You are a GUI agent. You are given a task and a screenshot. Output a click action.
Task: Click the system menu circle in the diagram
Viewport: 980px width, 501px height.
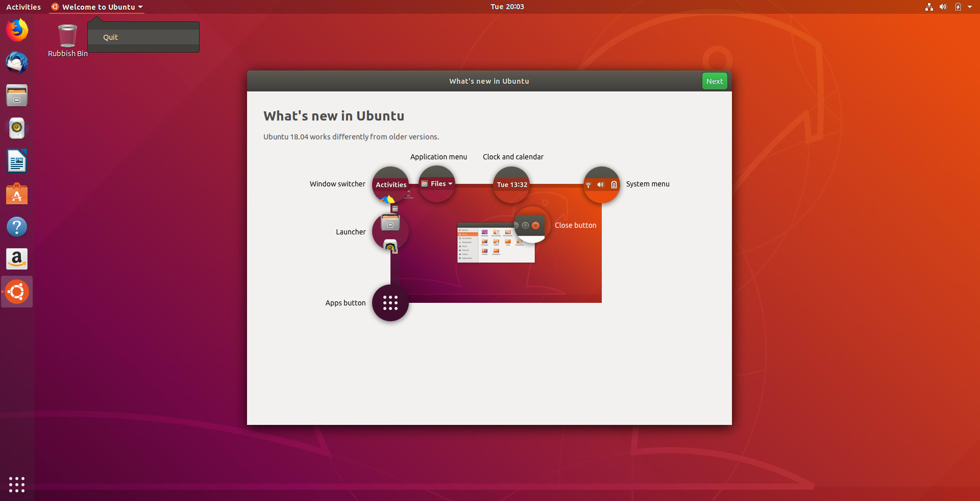[601, 184]
